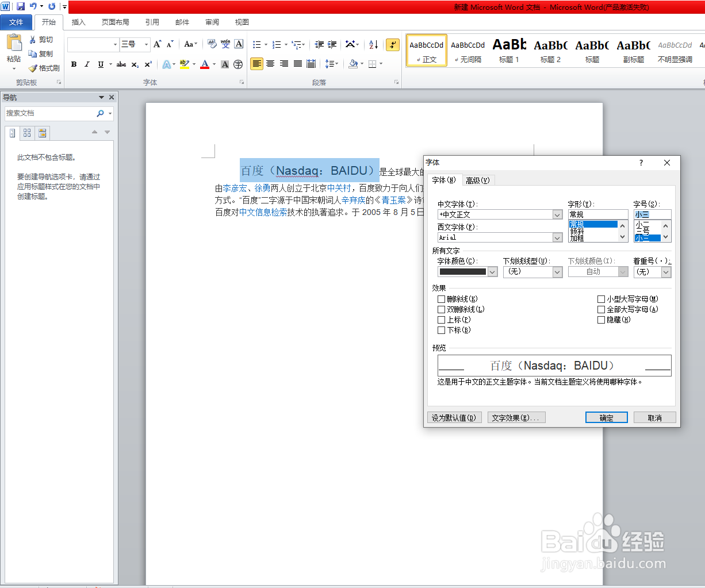
Task: Open the font size dropdown in ribbon
Action: click(146, 44)
